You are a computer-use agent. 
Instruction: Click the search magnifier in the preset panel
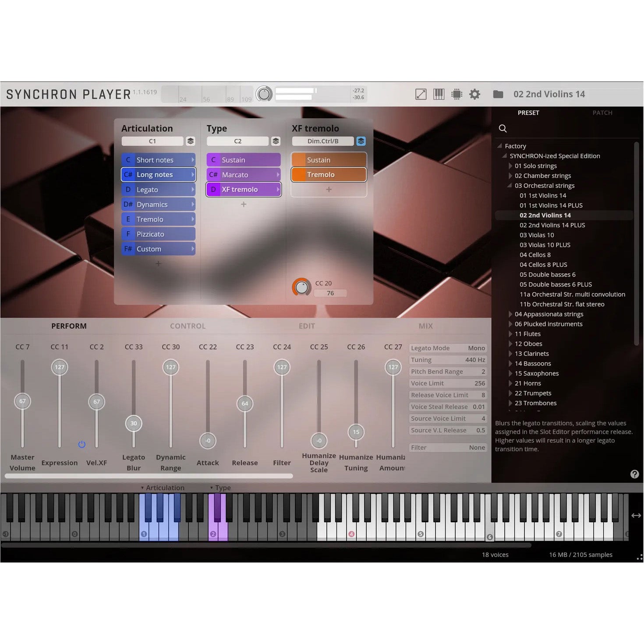(502, 128)
